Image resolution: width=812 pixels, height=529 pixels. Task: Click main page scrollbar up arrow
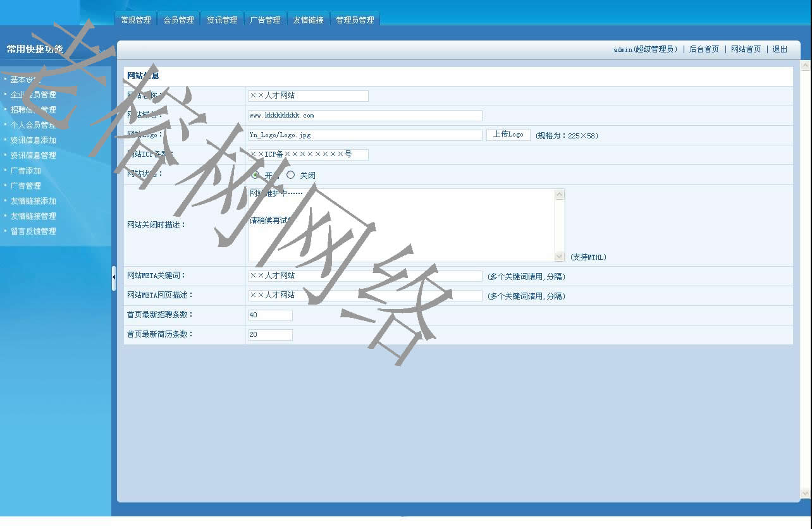[x=805, y=66]
